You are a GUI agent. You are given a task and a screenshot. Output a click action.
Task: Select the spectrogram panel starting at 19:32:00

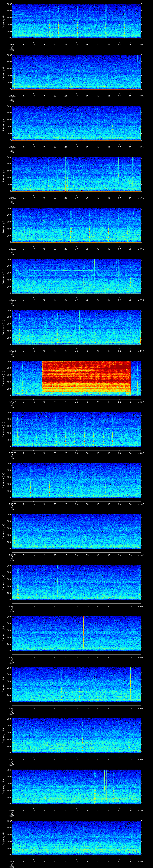click(x=77, y=72)
